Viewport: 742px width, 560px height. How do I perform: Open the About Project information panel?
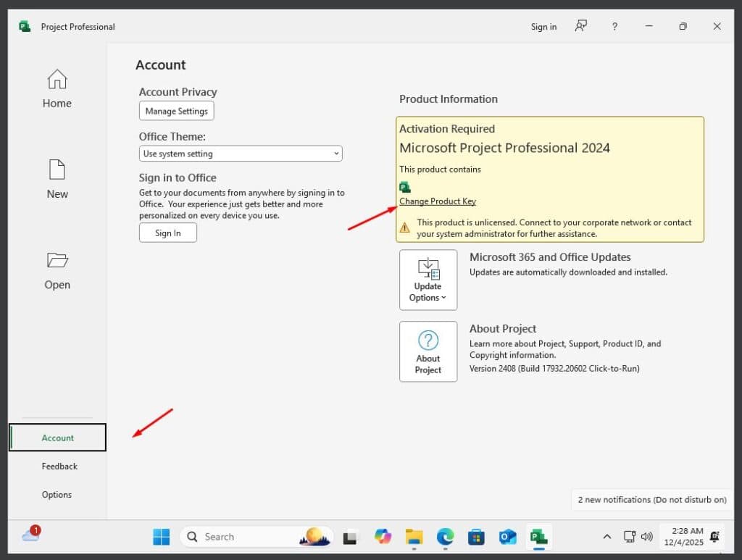click(428, 351)
